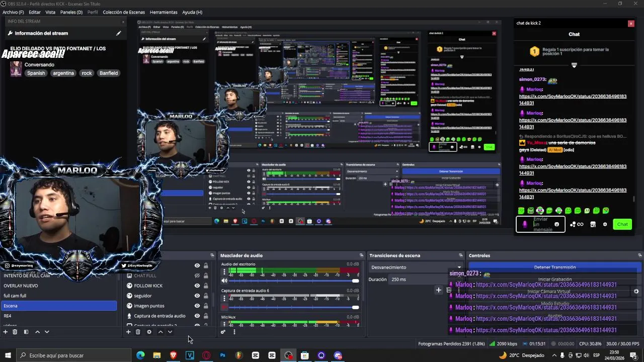Toggle the lock on imagen puntos source

point(206,306)
